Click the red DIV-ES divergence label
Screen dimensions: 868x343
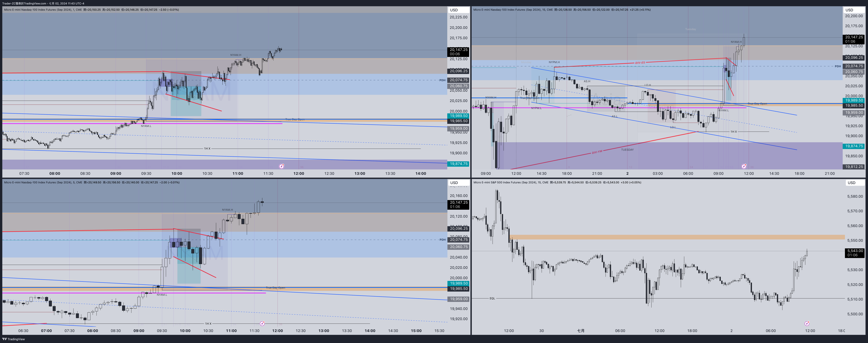coord(640,63)
